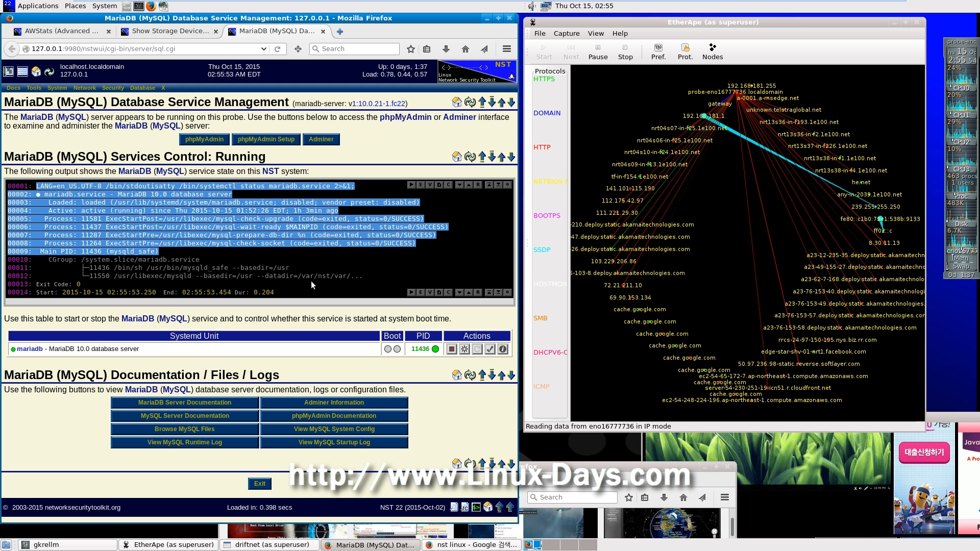980x551 pixels.
Task: Click the green PID status indicator
Action: click(x=435, y=349)
